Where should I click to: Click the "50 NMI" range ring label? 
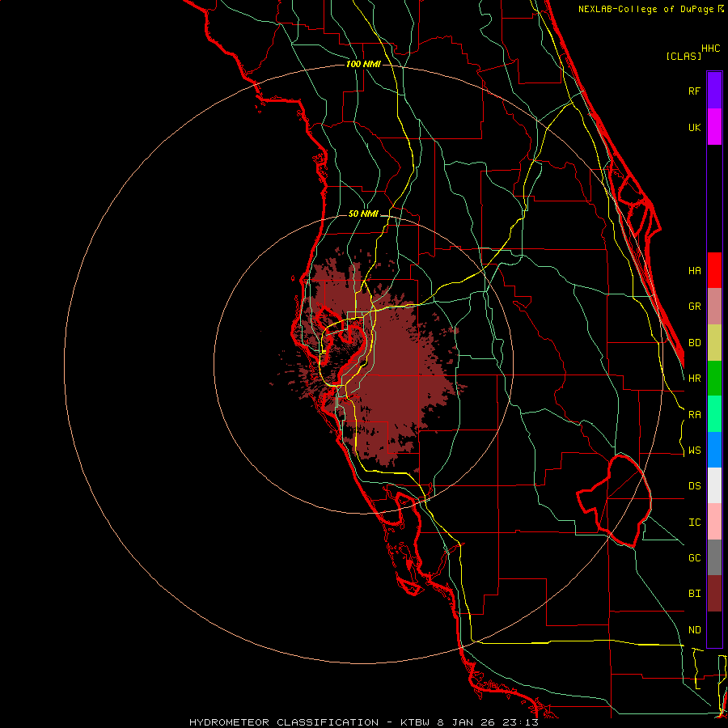(363, 214)
